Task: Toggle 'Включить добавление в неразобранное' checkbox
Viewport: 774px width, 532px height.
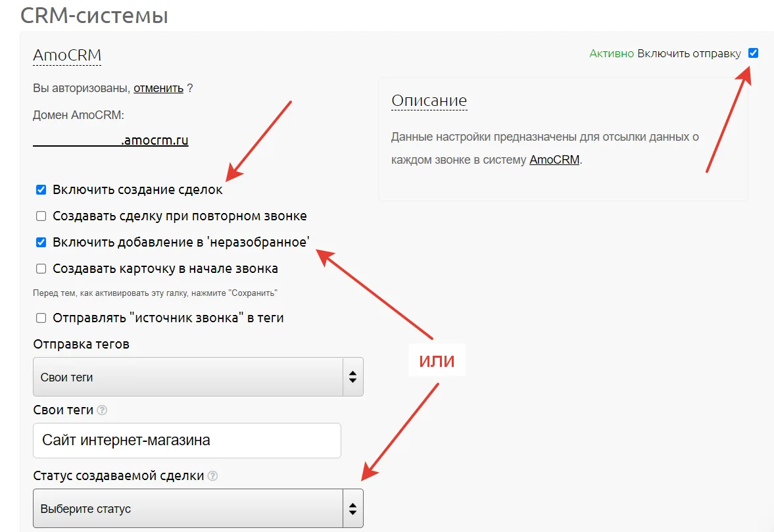Action: 41,242
